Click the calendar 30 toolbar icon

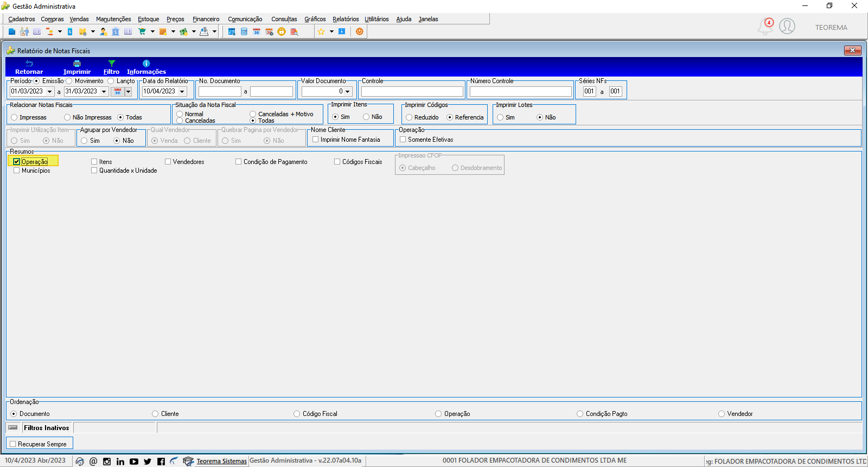pos(257,31)
